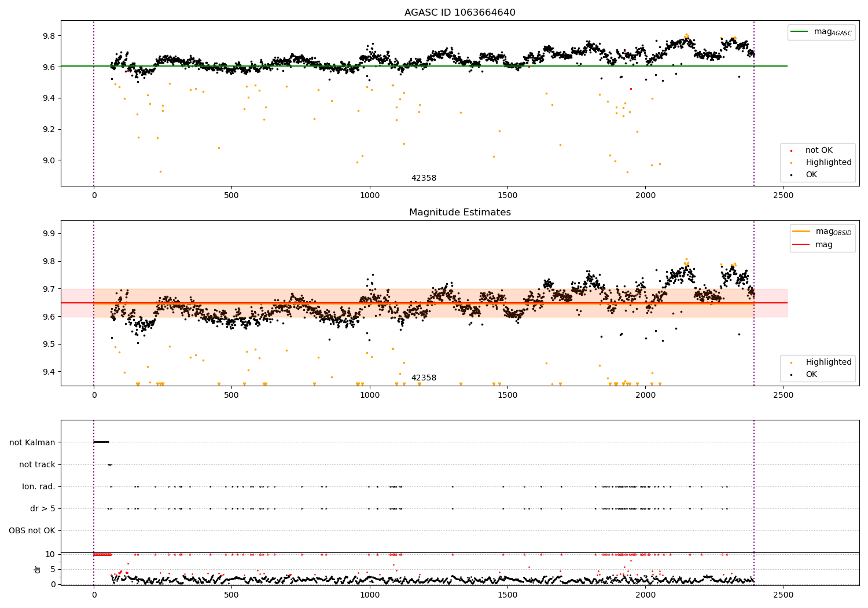Click x-axis tick '1000' of top plot
The image size is (868, 608).
(x=370, y=195)
